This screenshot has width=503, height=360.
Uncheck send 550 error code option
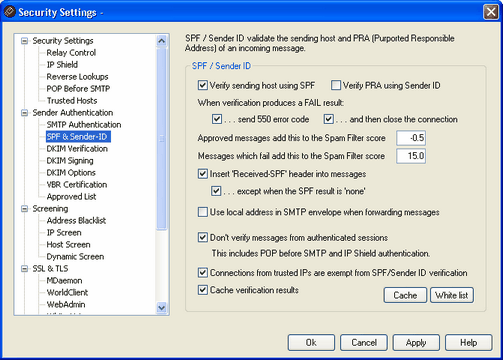coord(217,119)
